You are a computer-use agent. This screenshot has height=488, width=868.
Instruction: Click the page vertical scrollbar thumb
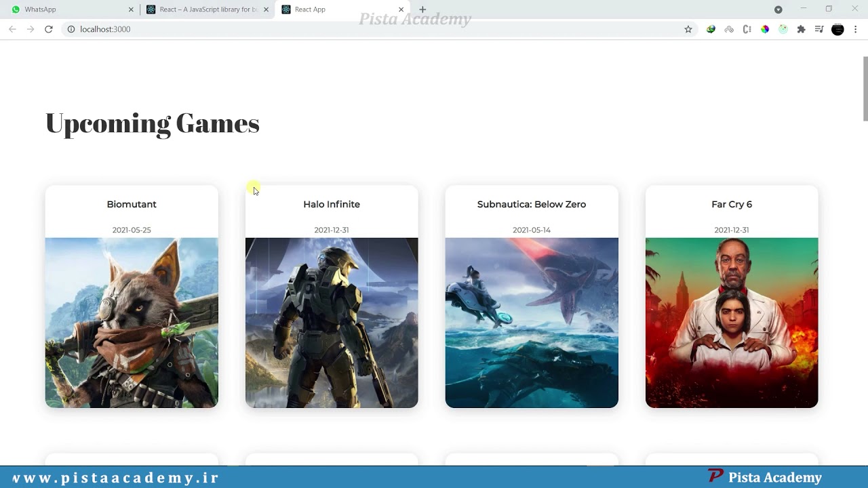[x=865, y=89]
